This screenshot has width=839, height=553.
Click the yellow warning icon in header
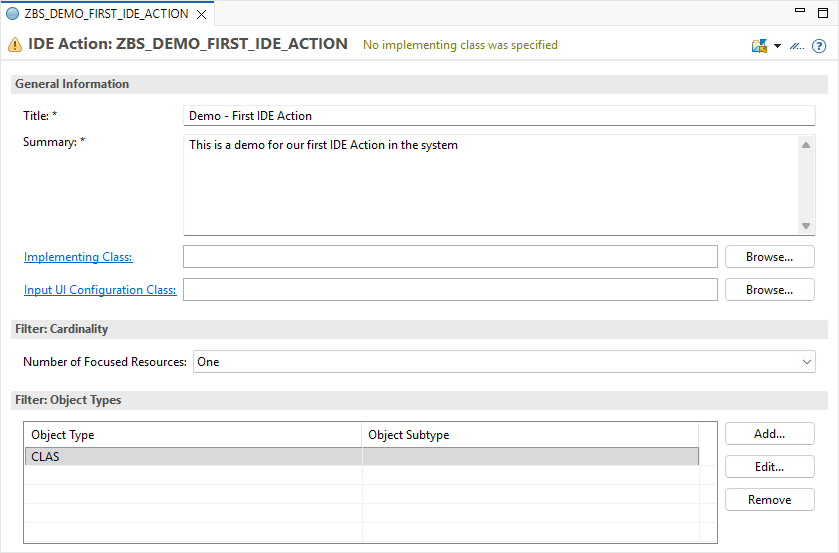(x=15, y=45)
